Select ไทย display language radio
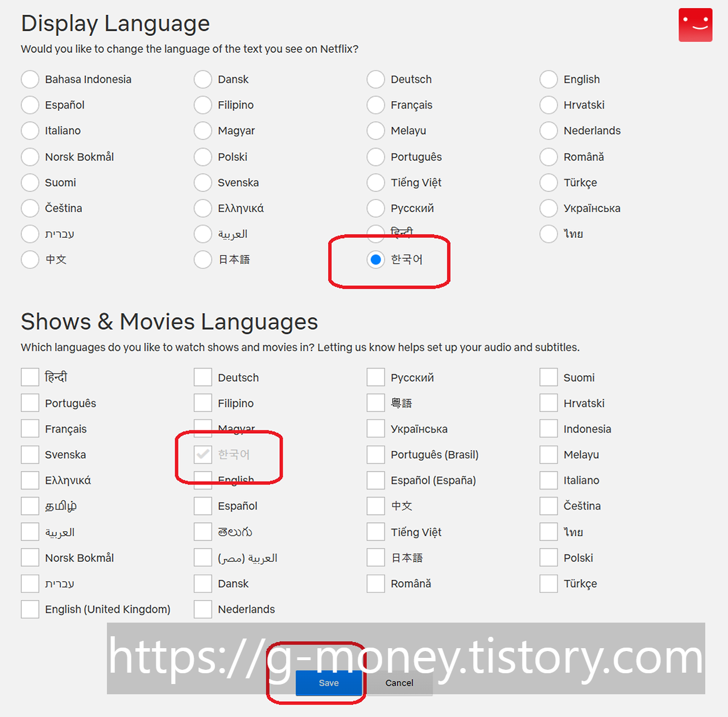The height and width of the screenshot is (717, 728). pos(549,234)
